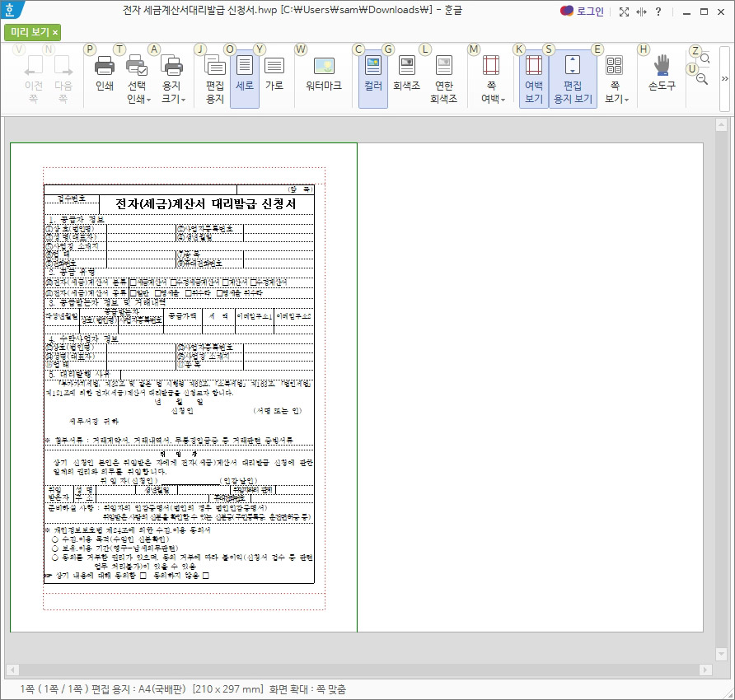735x700 pixels.
Task: Click the zoom out magnifier icon
Action: [702, 79]
